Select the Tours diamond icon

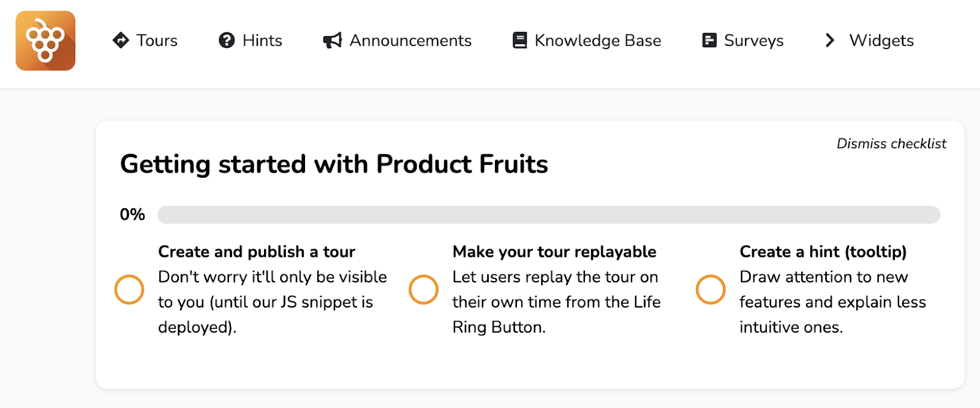(120, 40)
